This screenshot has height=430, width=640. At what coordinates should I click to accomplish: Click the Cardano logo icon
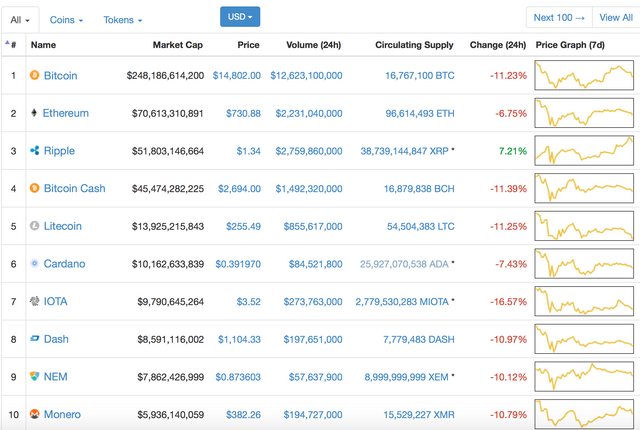tap(35, 264)
